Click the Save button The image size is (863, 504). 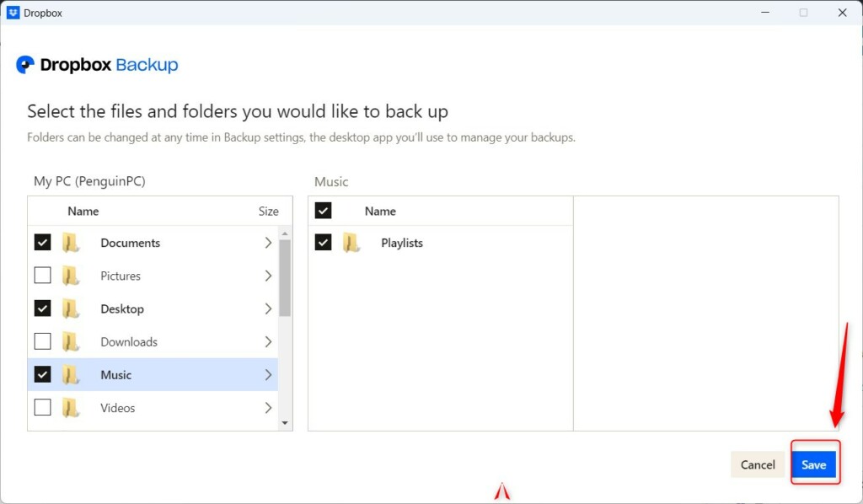tap(813, 465)
